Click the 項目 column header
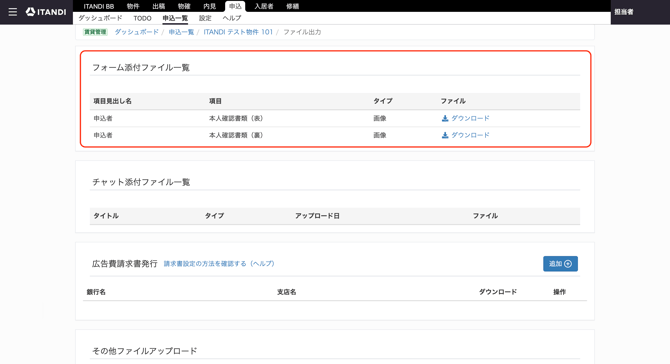Image resolution: width=670 pixels, height=364 pixels. tap(215, 101)
